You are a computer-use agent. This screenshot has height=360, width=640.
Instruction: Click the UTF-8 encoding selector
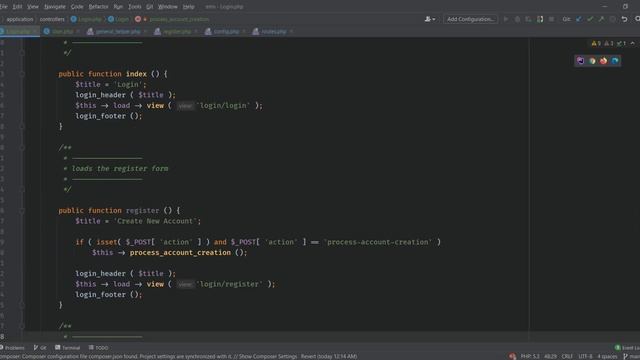click(x=585, y=356)
